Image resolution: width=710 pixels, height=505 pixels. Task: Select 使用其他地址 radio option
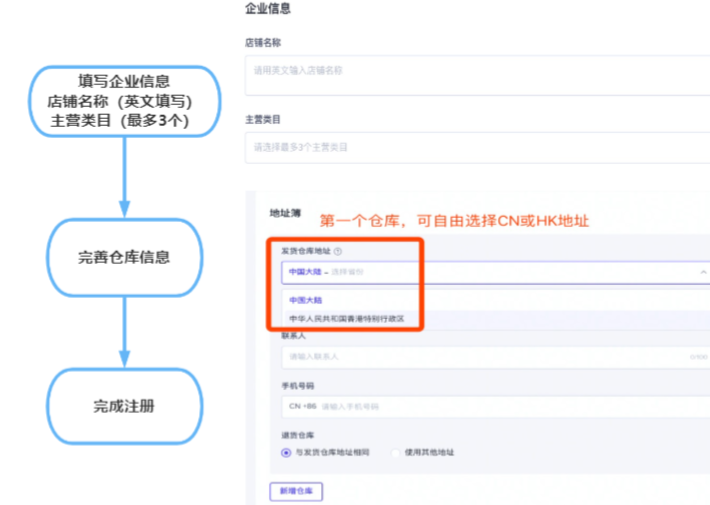[397, 453]
